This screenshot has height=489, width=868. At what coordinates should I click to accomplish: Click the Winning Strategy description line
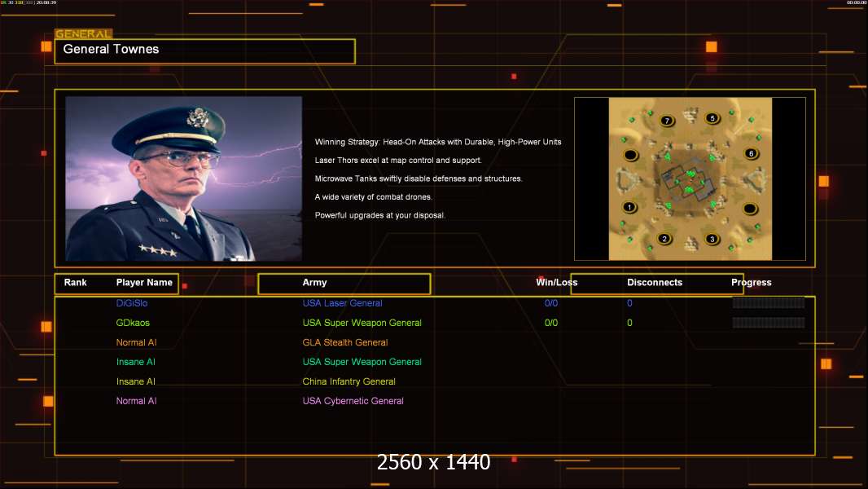pyautogui.click(x=438, y=142)
